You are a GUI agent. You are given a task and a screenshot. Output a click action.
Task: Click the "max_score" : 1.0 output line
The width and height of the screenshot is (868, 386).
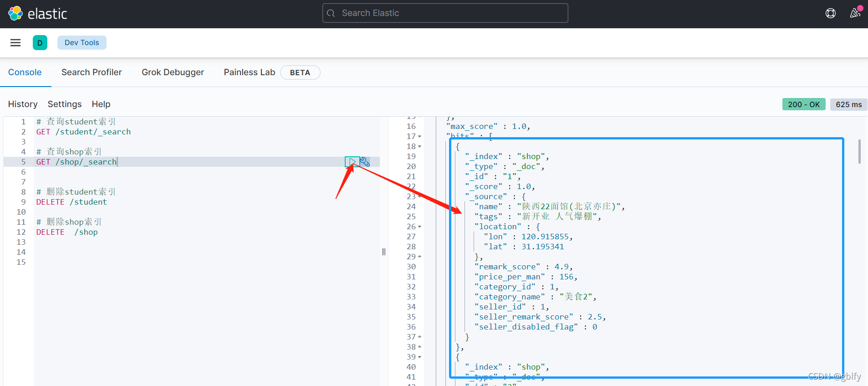(488, 126)
